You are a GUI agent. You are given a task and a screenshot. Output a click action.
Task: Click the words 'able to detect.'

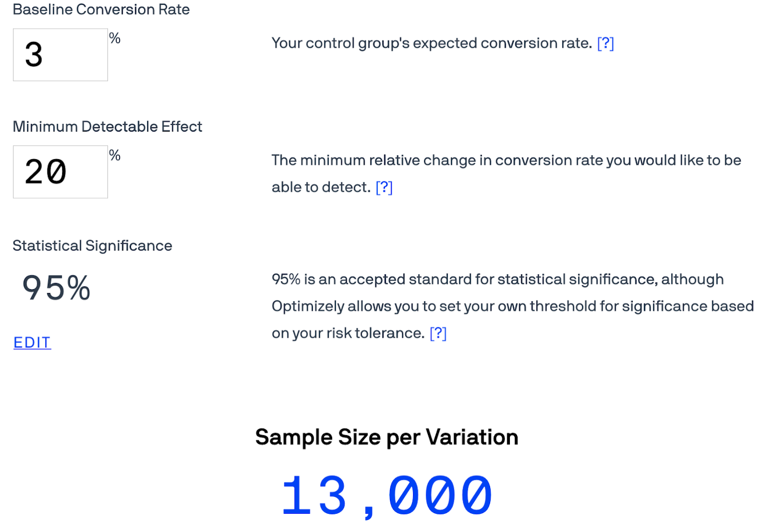[321, 188]
